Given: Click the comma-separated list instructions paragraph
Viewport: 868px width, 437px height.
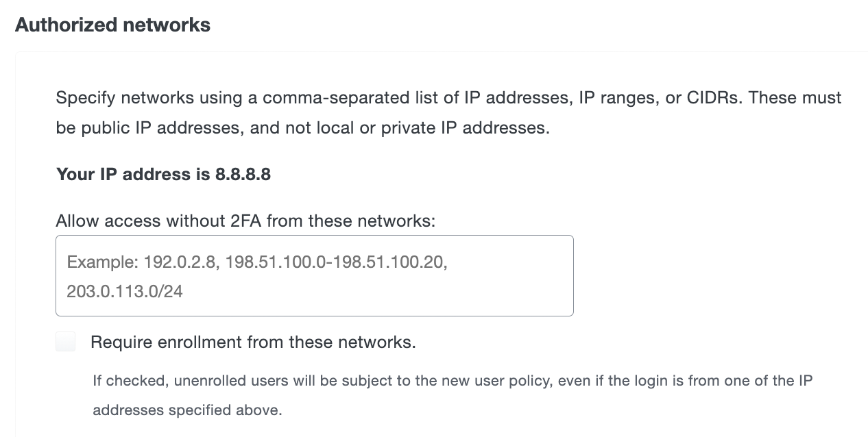Looking at the screenshot, I should tap(446, 112).
